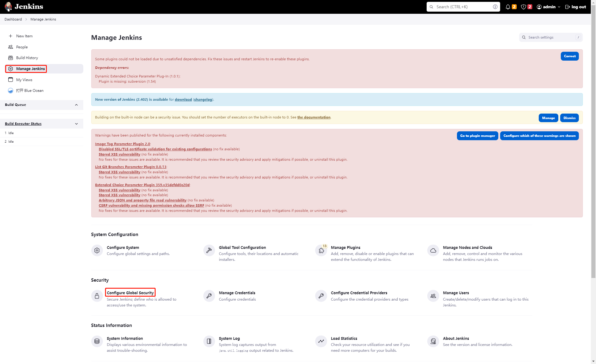
Task: Open the Build Executor Status link
Action: pyautogui.click(x=23, y=124)
